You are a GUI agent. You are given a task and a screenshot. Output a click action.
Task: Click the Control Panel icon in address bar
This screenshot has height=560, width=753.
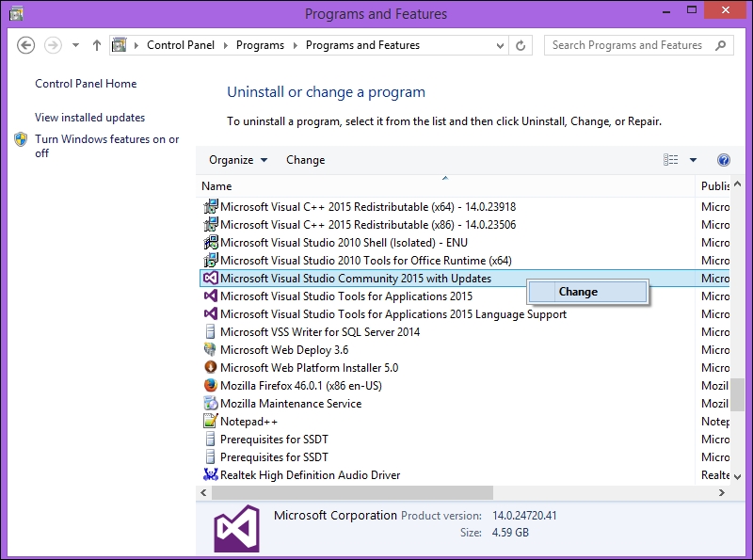(120, 45)
